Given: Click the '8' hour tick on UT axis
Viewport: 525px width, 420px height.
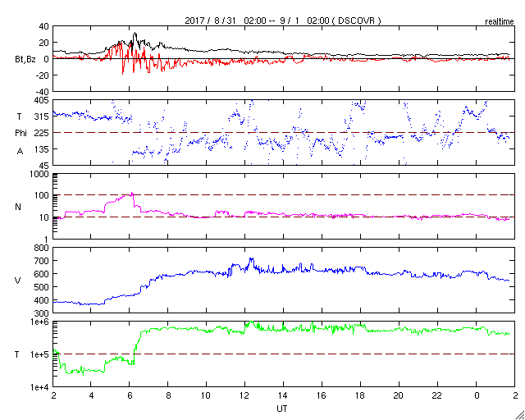Looking at the screenshot, I should 168,395.
